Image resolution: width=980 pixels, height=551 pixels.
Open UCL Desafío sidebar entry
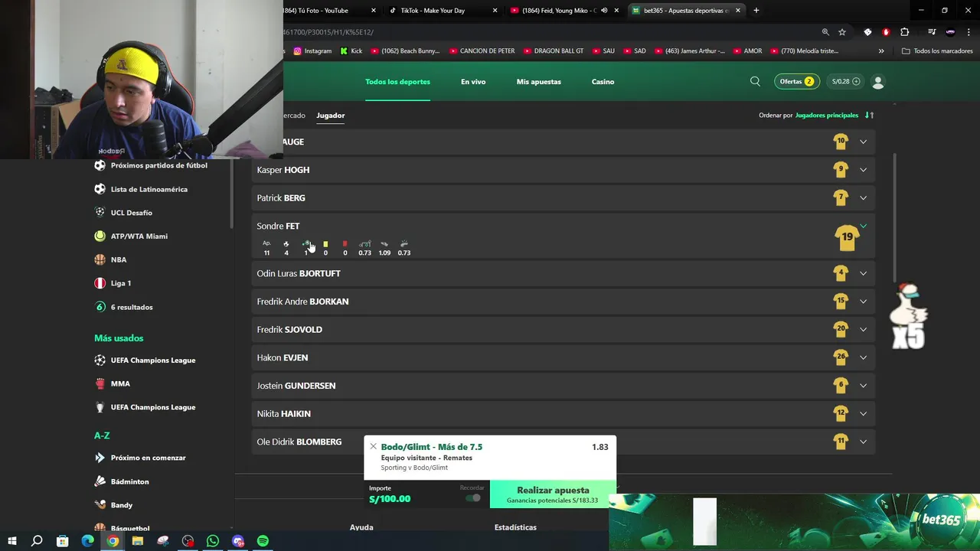(x=132, y=213)
